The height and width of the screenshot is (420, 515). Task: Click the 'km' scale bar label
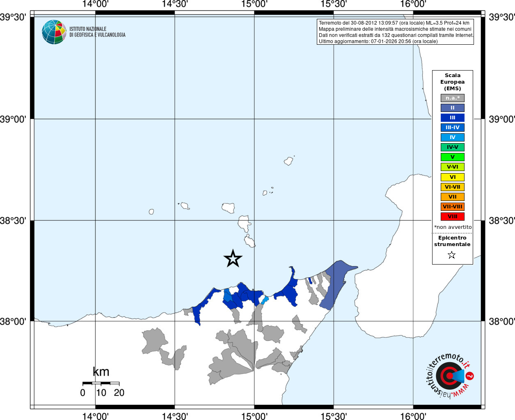101,372
